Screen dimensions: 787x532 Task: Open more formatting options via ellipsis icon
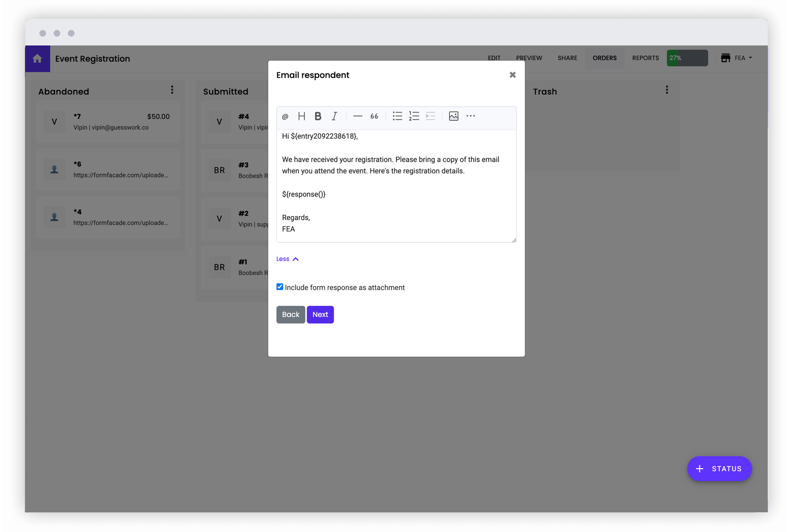pos(471,116)
